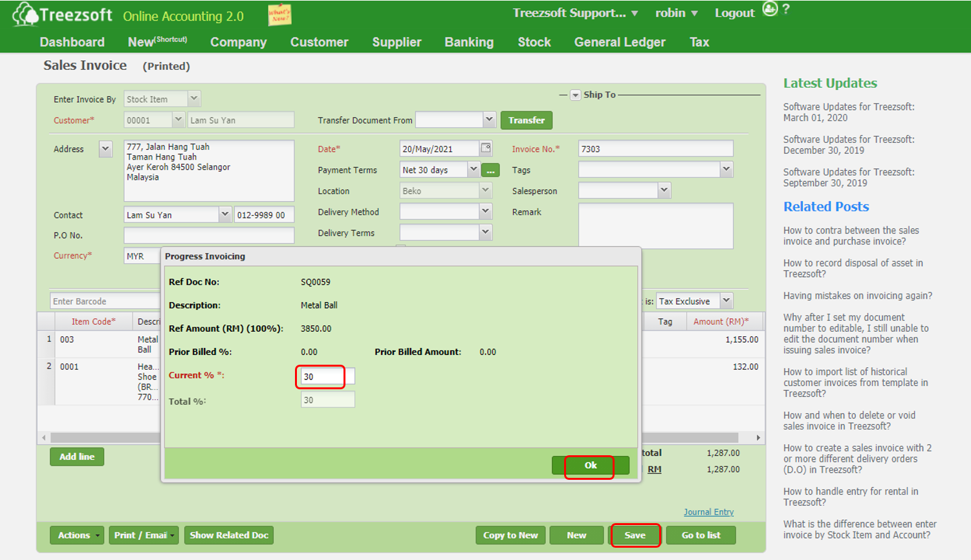Click the Remark text area
The image size is (971, 560).
click(x=655, y=226)
